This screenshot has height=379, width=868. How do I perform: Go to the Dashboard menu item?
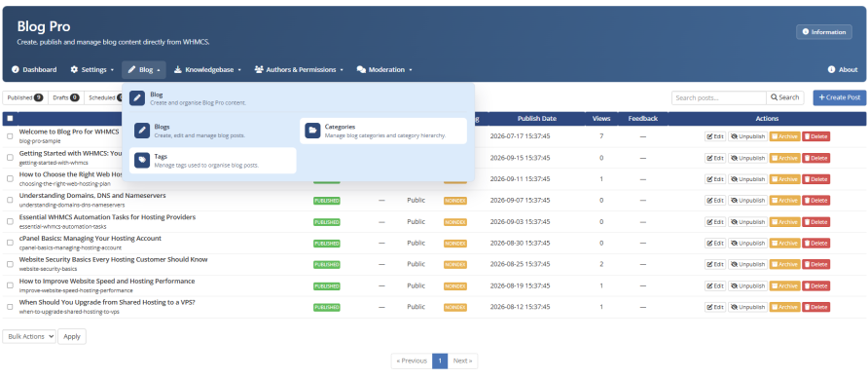click(x=34, y=70)
